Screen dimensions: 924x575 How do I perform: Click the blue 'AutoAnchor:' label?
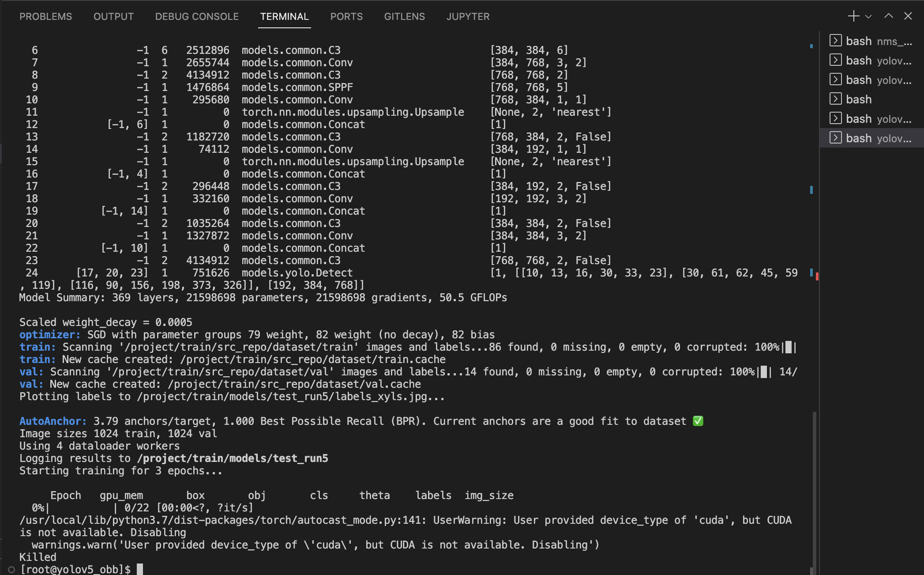point(53,421)
